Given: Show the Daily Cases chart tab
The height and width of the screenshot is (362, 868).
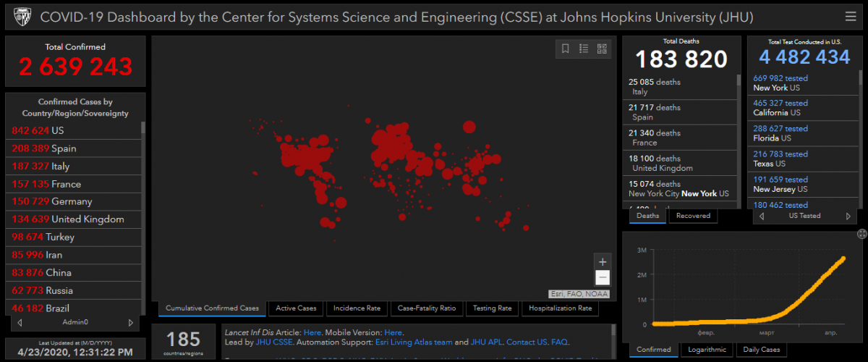Looking at the screenshot, I should pyautogui.click(x=761, y=350).
